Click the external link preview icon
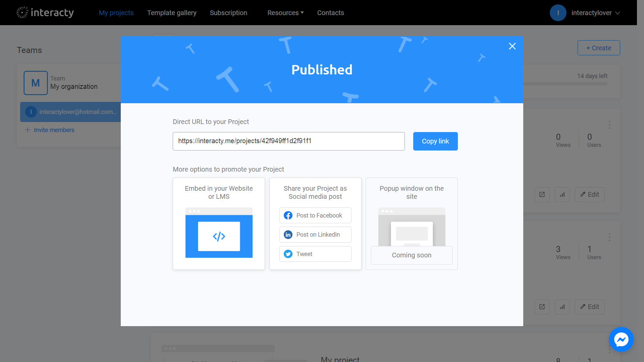 pos(542,194)
